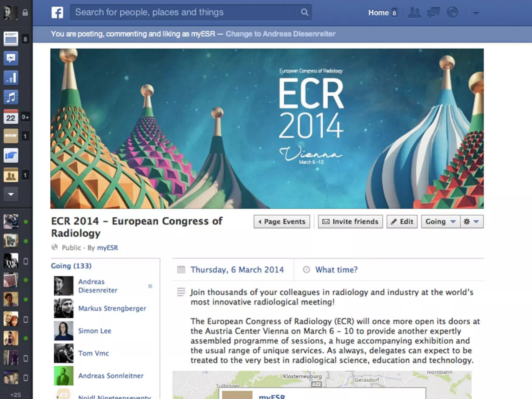
Task: Open Andreas Diesenreiter's profile link
Action: click(x=98, y=286)
